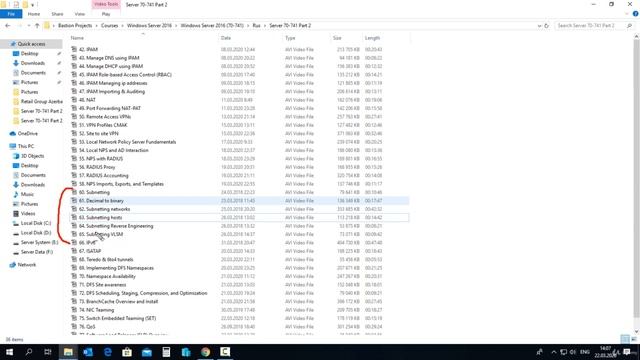Select OneDrive in navigation pane
This screenshot has width=640, height=360.
click(27, 133)
